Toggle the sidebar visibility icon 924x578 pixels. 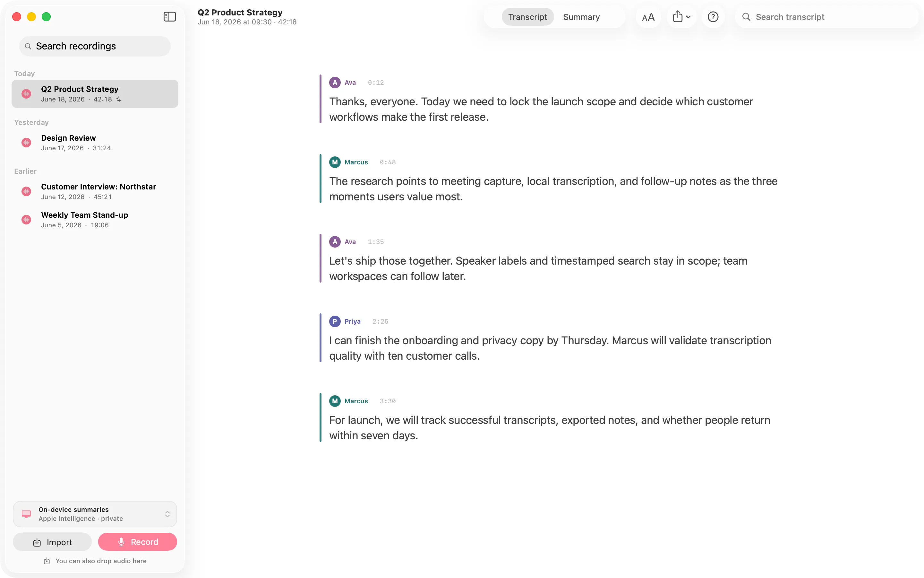pyautogui.click(x=169, y=17)
